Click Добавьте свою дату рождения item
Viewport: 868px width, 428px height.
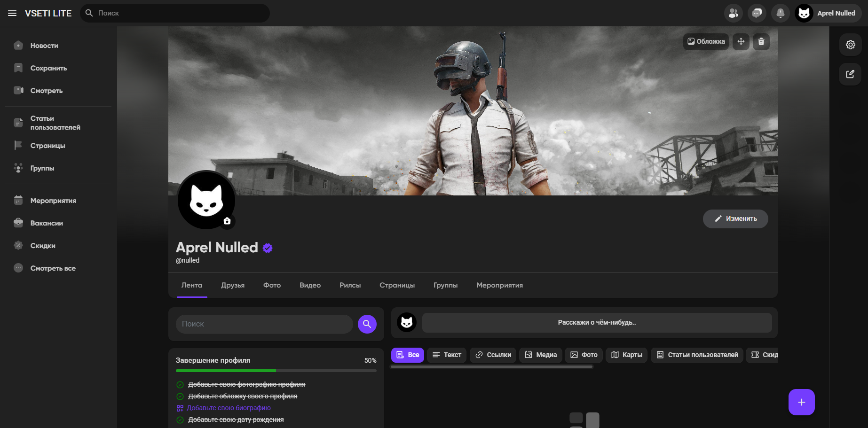tap(236, 420)
